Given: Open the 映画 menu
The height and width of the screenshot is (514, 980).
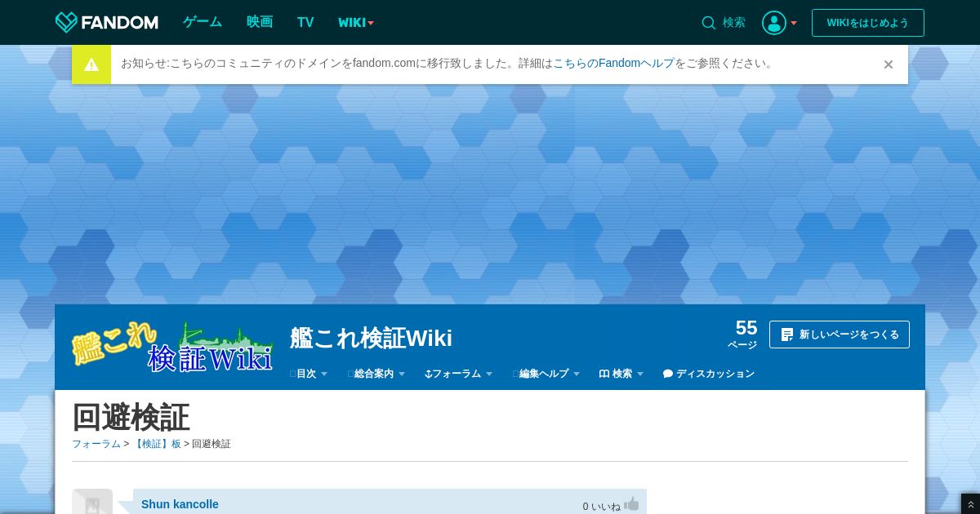Looking at the screenshot, I should tap(260, 22).
